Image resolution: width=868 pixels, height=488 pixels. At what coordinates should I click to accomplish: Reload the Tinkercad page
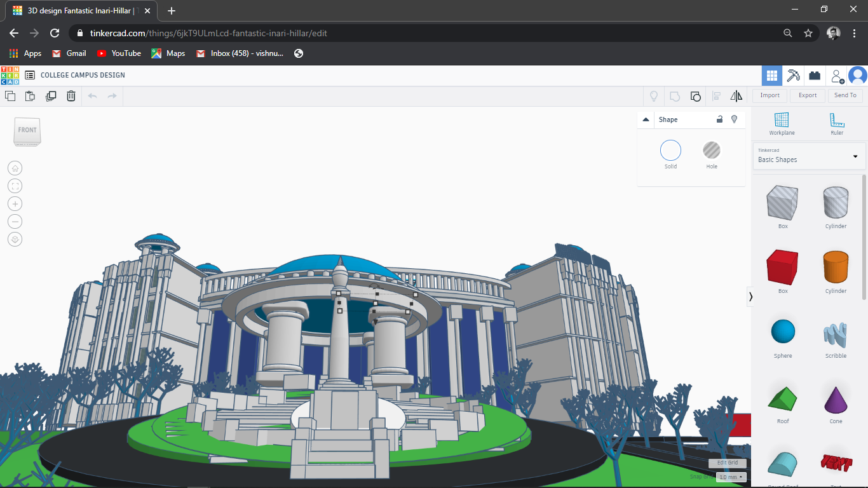55,33
